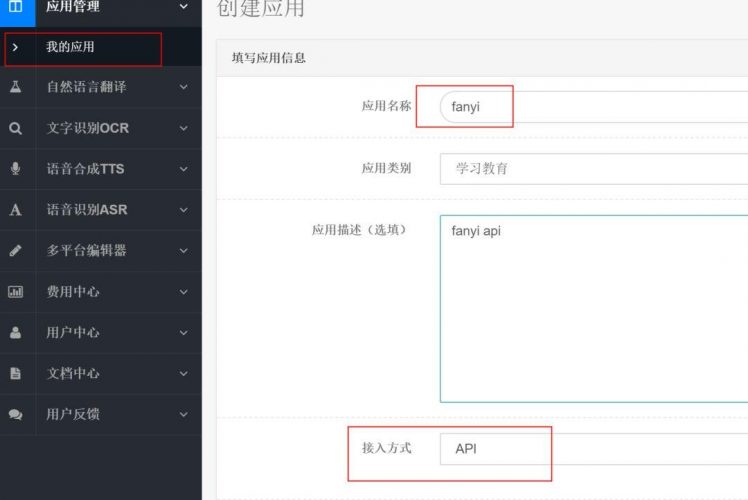This screenshot has height=500, width=748.
Task: Click the chat bubble icon beside 用户反馈
Action: pyautogui.click(x=16, y=414)
